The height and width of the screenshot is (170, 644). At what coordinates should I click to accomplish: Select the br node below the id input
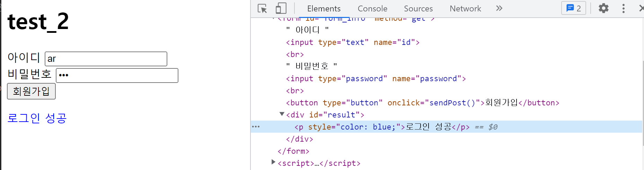(295, 54)
